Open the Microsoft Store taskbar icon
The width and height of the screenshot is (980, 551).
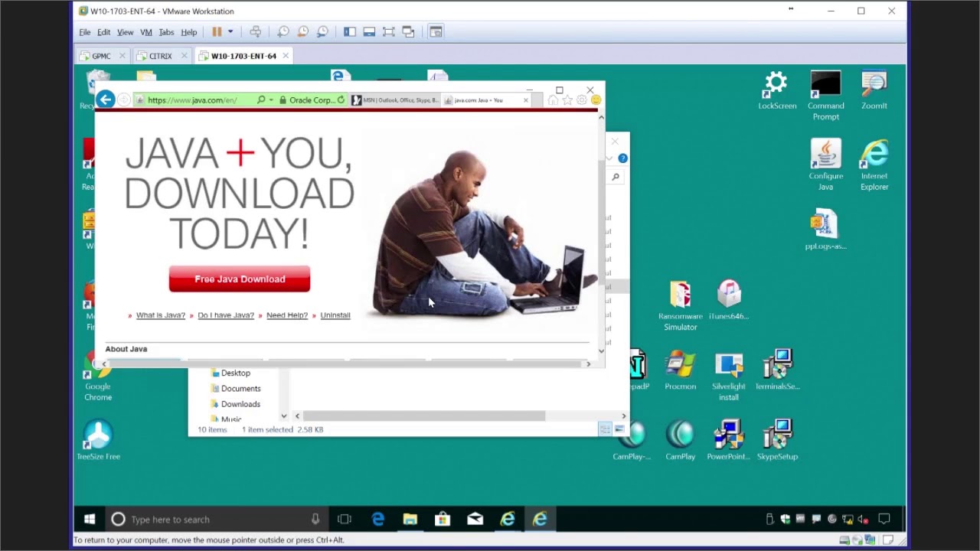(443, 520)
